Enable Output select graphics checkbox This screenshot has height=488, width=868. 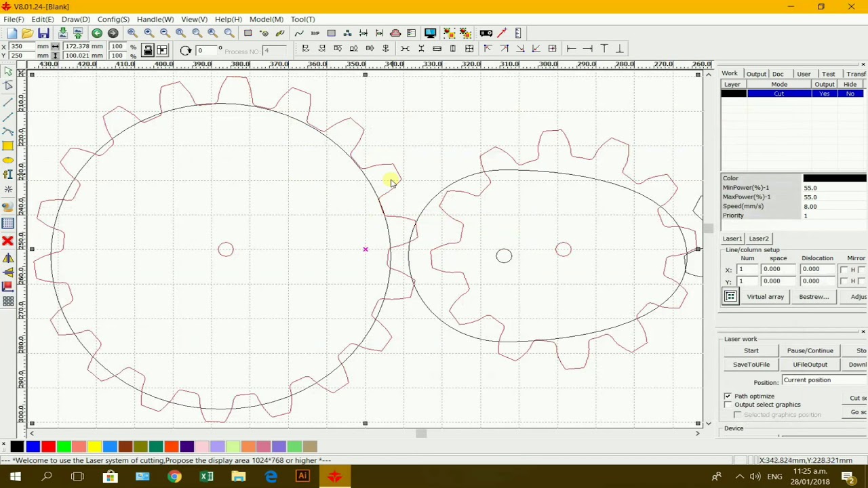click(728, 405)
